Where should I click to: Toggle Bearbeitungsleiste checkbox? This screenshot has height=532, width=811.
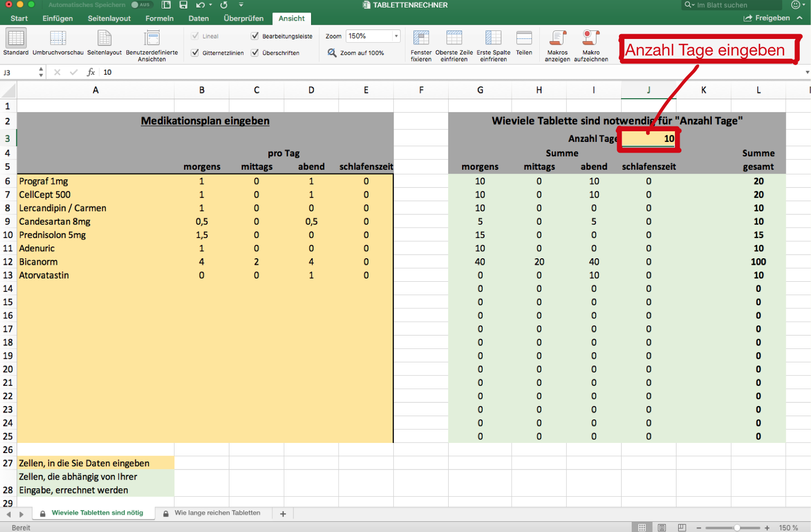click(x=255, y=36)
